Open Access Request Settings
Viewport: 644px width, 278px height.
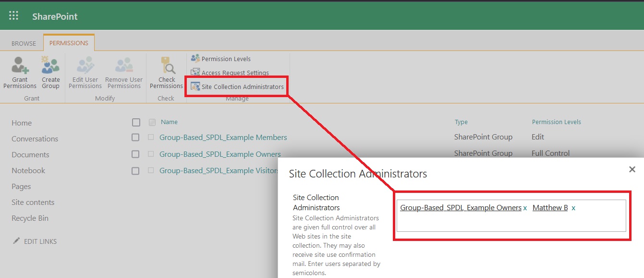click(x=235, y=73)
